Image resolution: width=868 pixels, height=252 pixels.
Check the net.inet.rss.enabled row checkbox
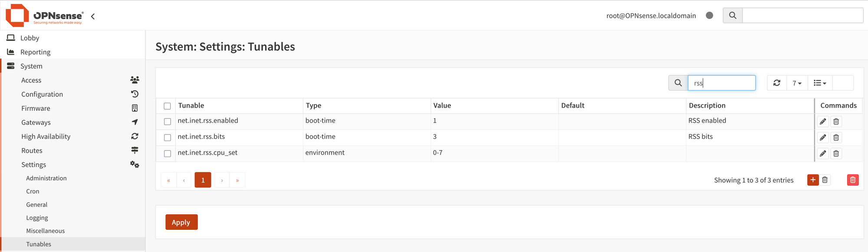[168, 121]
